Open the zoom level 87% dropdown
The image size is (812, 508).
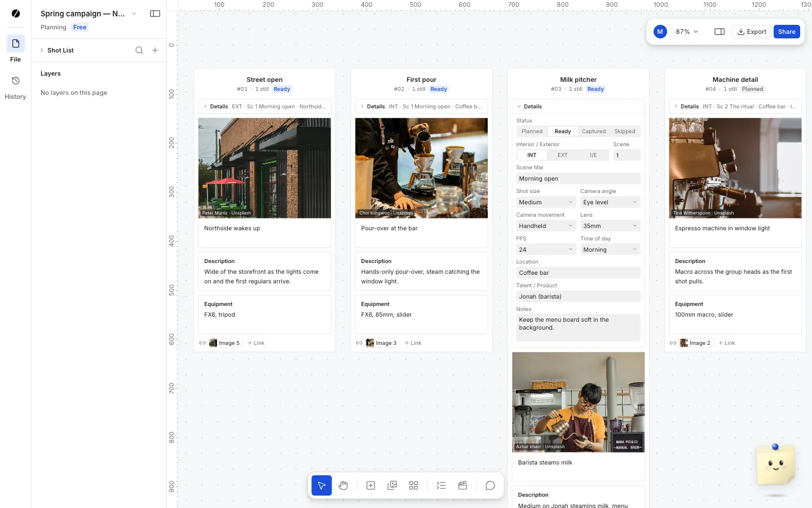tap(687, 32)
